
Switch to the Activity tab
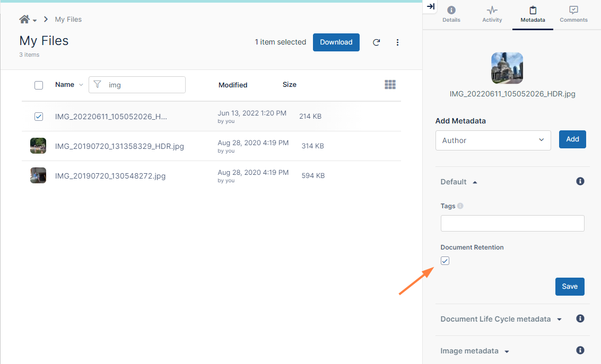[492, 14]
